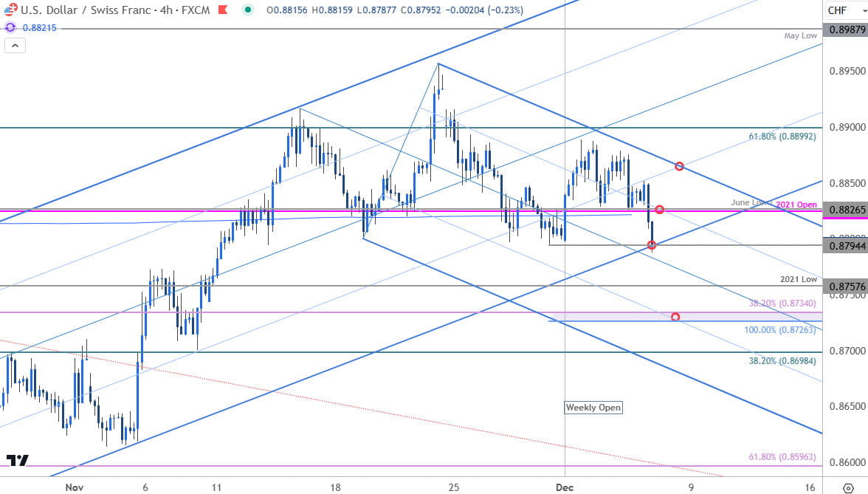This screenshot has height=494, width=868.
Task: Open the CHF currency dropdown
Action: pyautogui.click(x=844, y=10)
